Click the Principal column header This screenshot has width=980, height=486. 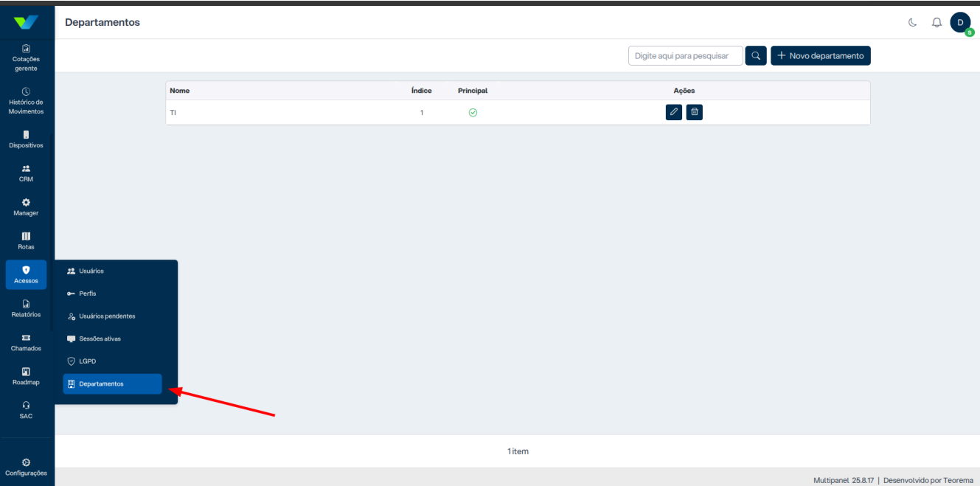tap(473, 91)
